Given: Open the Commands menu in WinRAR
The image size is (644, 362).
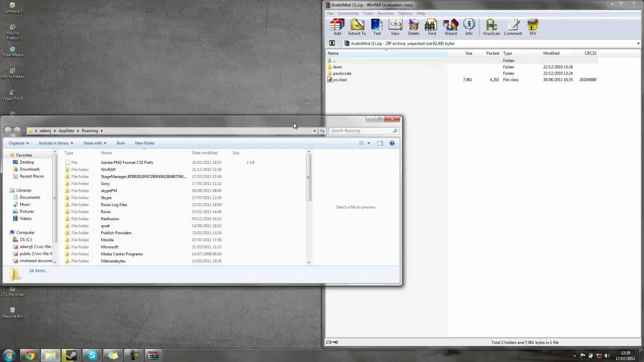Looking at the screenshot, I should click(x=348, y=13).
